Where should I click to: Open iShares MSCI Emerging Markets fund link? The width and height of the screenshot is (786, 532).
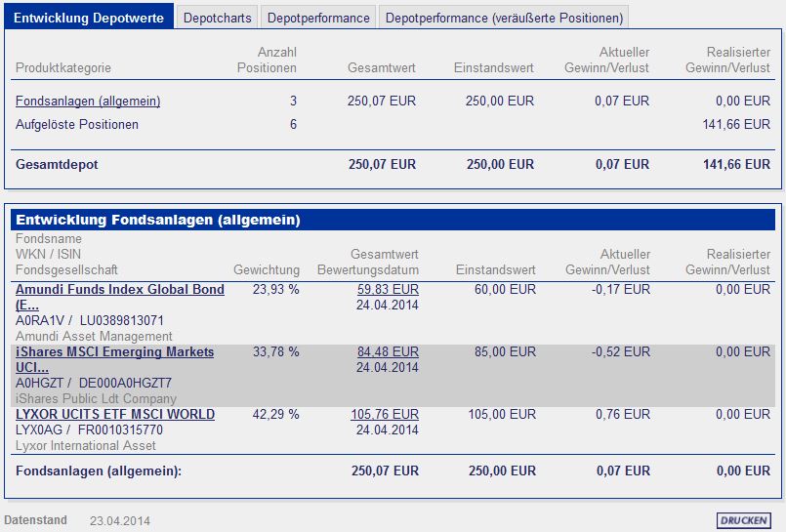coord(114,352)
